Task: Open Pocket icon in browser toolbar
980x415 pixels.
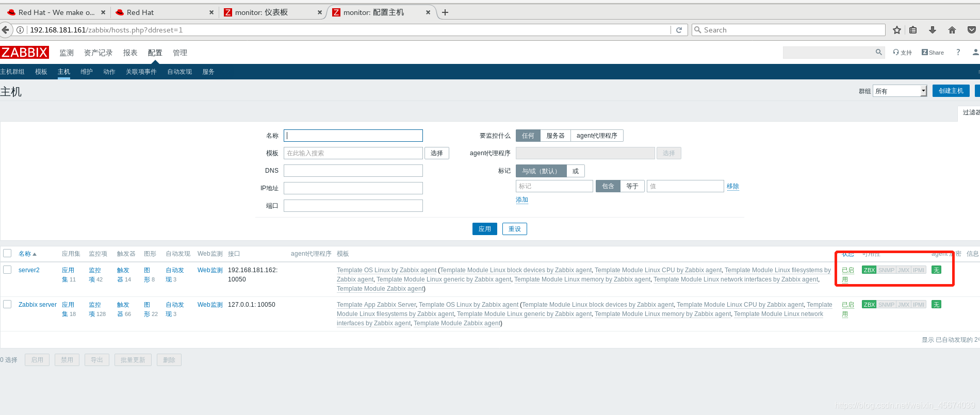Action: pyautogui.click(x=972, y=30)
